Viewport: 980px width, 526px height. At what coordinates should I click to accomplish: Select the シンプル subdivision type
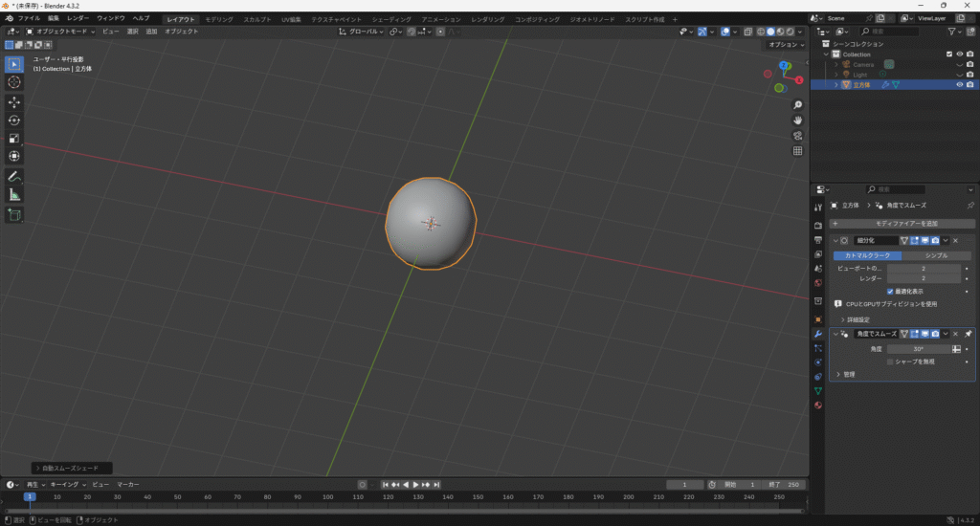936,255
